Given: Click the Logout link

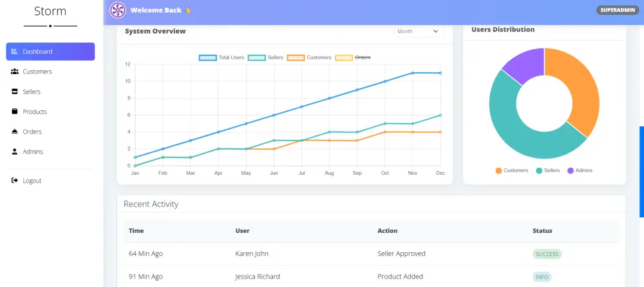Looking at the screenshot, I should [50, 181].
